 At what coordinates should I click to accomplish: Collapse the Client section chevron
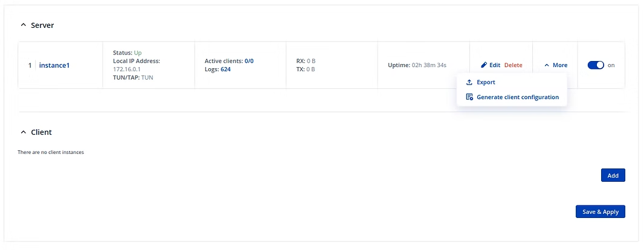tap(24, 132)
